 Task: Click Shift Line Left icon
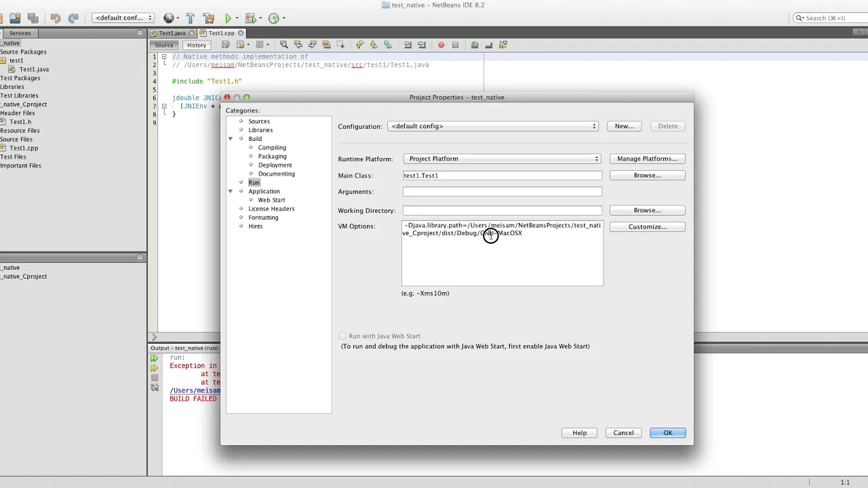(x=408, y=45)
